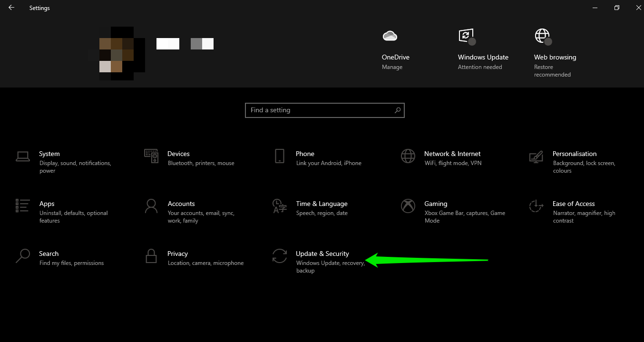Screen dimensions: 644x342
Task: Click the Web browsing globe icon
Action: point(543,37)
